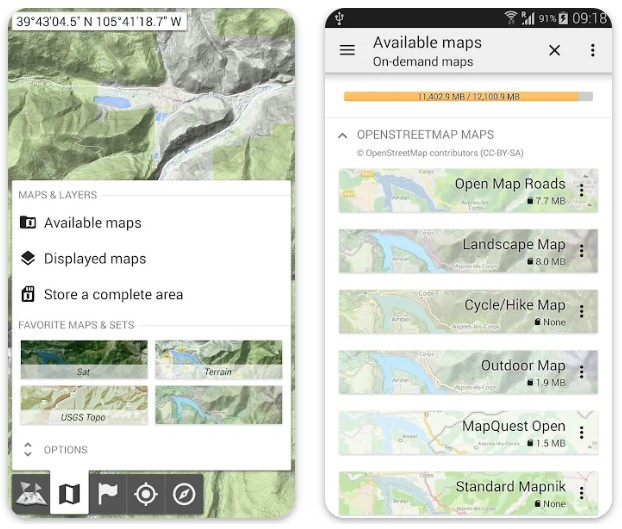Click the MAPS & LAYERS heading
The image size is (622, 529).
click(58, 195)
